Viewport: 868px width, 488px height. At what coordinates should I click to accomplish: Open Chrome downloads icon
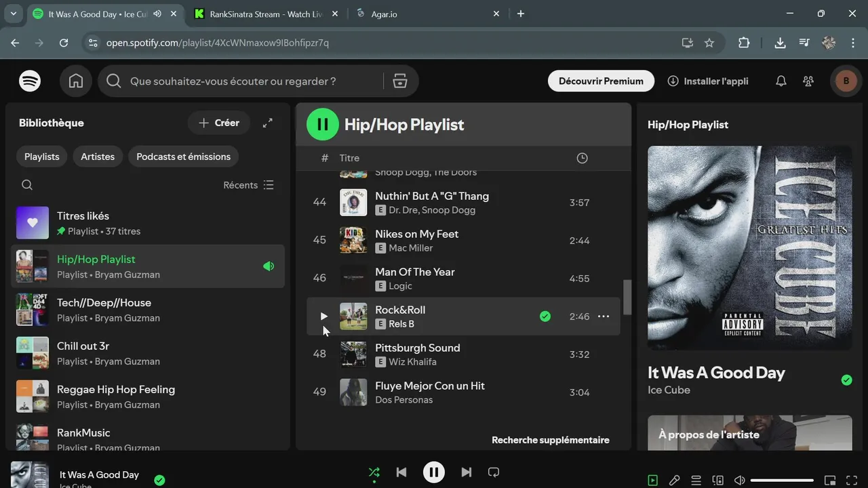pos(780,43)
